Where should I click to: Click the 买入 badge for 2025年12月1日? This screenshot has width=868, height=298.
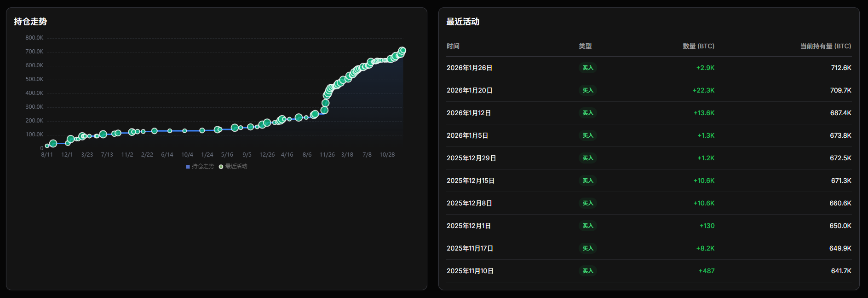pos(587,226)
